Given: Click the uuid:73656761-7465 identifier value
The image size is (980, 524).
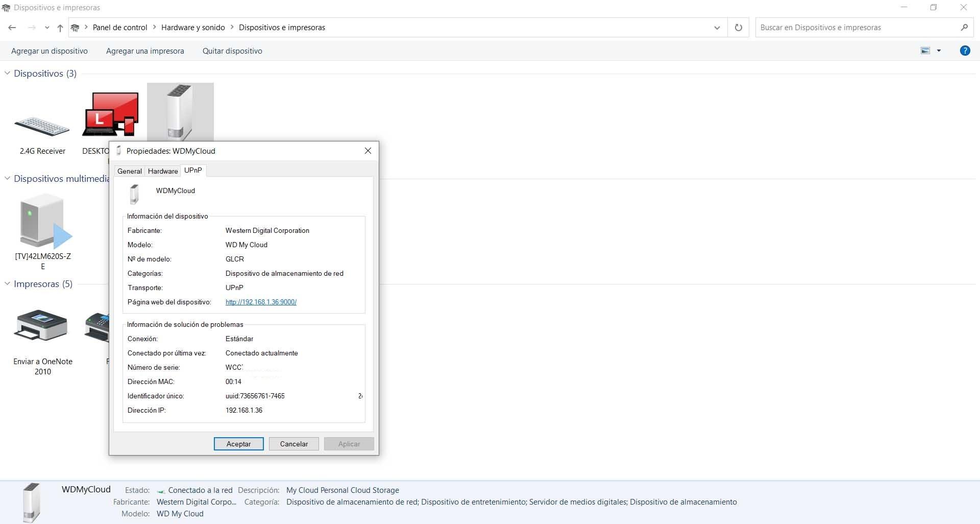Looking at the screenshot, I should pyautogui.click(x=255, y=396).
